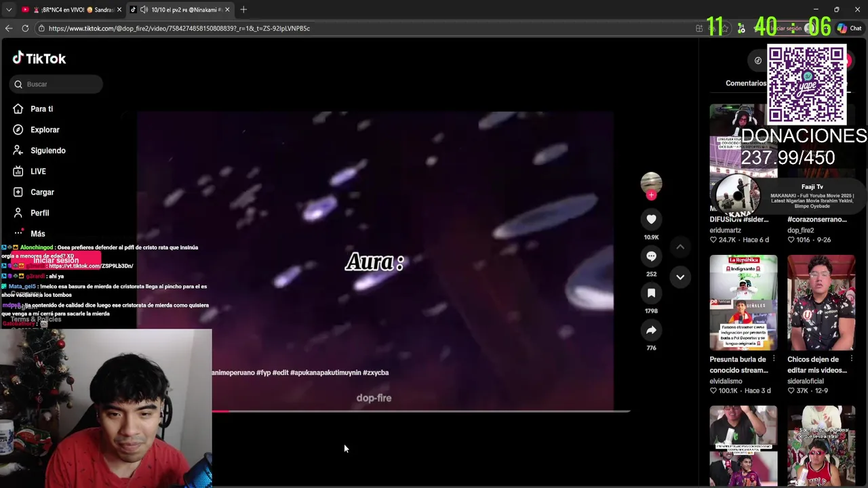The height and width of the screenshot is (488, 868).
Task: Open the #apukanapakutimuynin hashtag
Action: coord(325,372)
